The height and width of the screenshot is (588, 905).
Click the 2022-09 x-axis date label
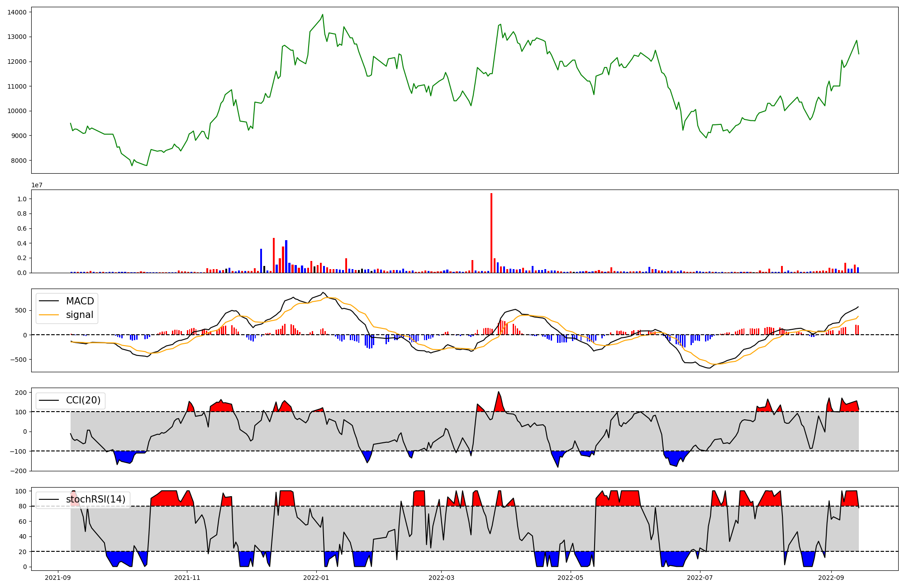click(831, 578)
